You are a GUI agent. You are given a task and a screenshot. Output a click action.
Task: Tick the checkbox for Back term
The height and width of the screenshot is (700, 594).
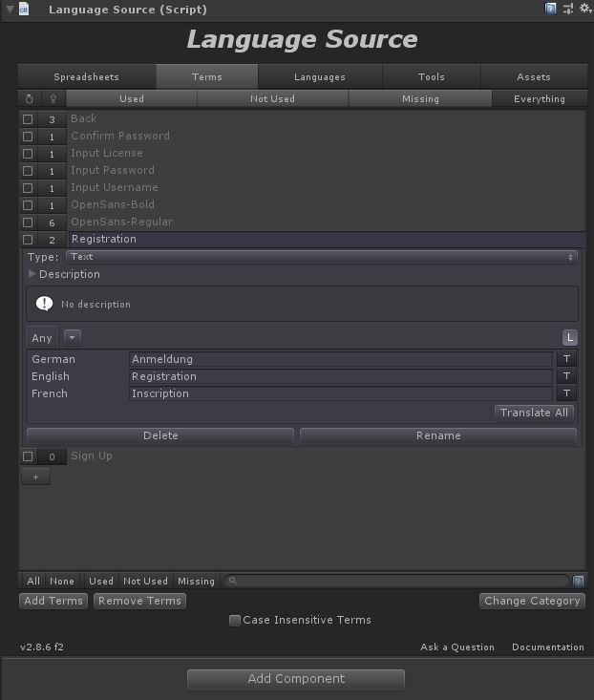click(x=28, y=119)
